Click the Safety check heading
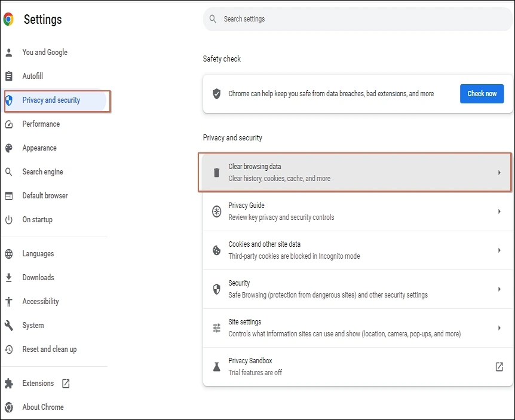Viewport: 515px width, 420px height. pyautogui.click(x=222, y=59)
